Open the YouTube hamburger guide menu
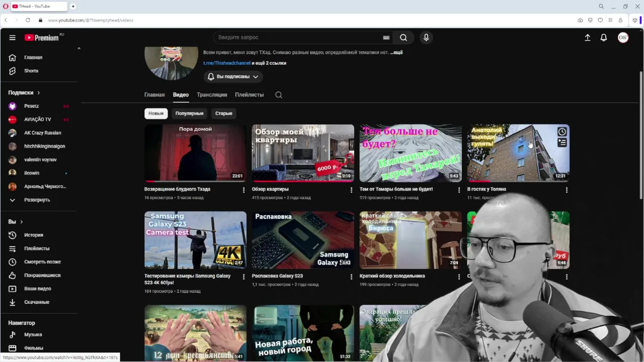Screen dimensions: 644x362 click(x=12, y=38)
